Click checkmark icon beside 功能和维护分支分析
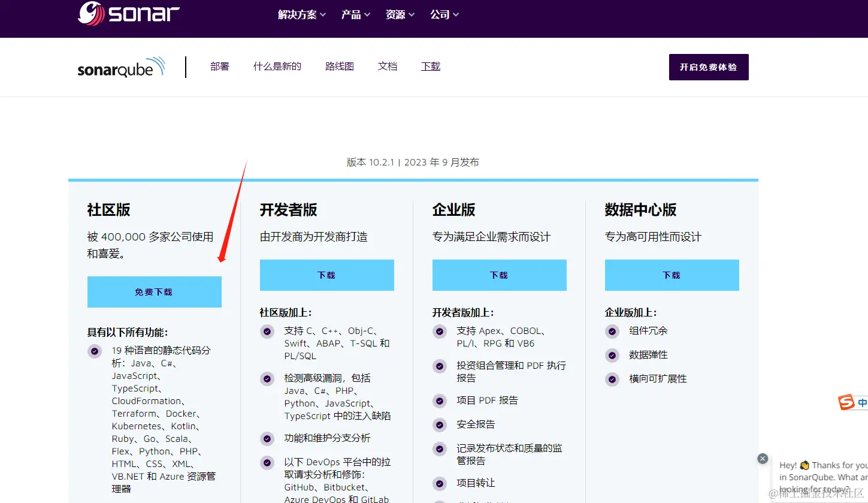868x503 pixels. (x=267, y=438)
